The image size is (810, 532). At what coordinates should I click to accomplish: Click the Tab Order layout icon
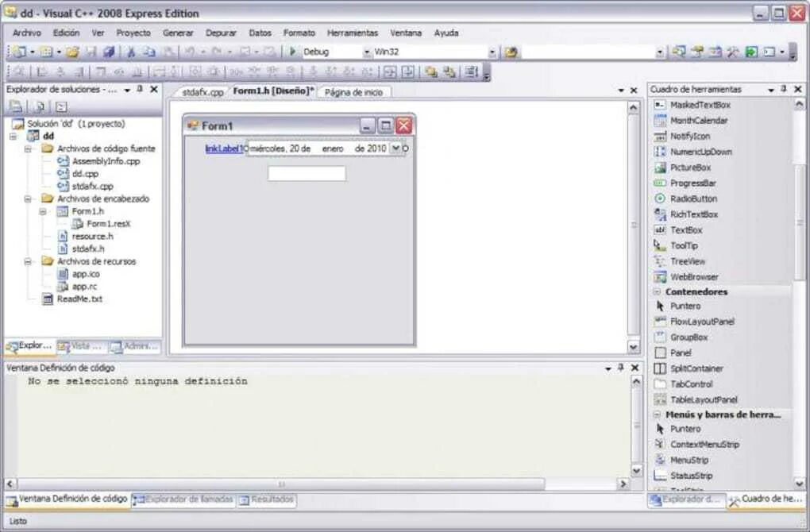point(471,71)
